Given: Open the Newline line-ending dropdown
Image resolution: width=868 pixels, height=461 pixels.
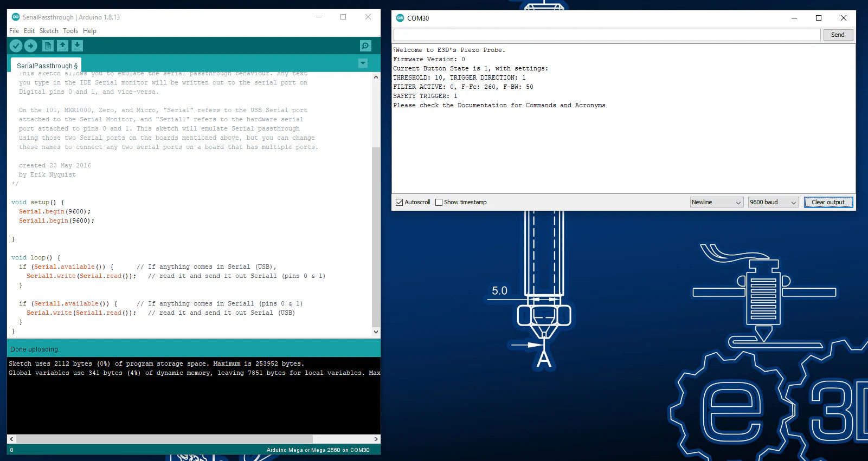Looking at the screenshot, I should (x=716, y=202).
